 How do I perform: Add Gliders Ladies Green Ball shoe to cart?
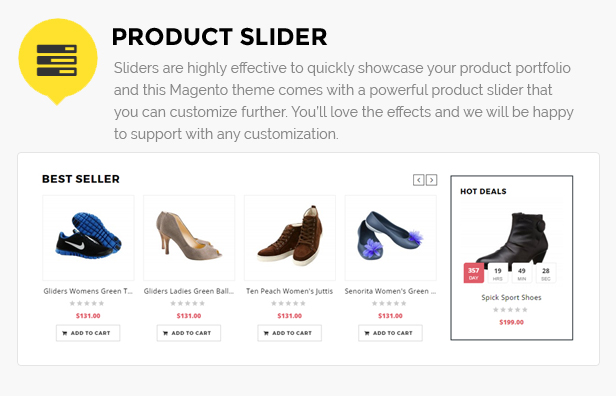(x=189, y=333)
